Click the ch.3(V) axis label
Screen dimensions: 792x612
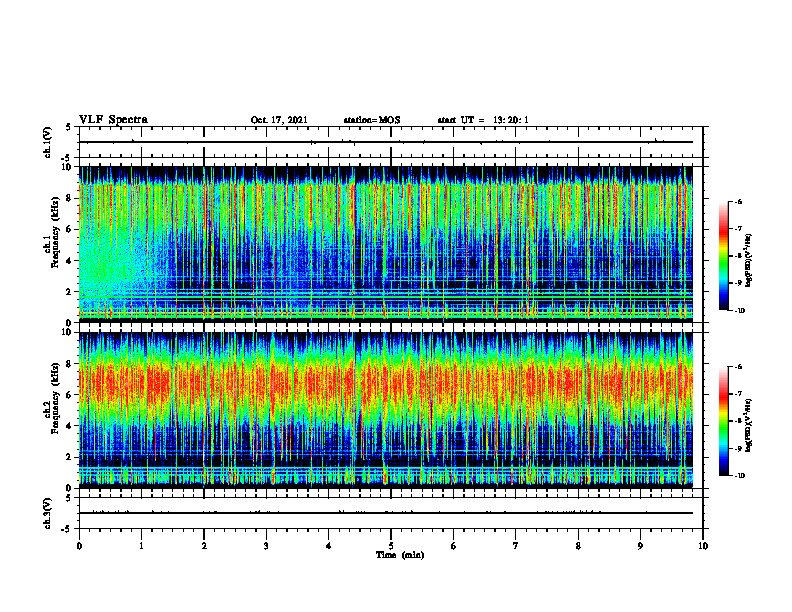click(48, 513)
